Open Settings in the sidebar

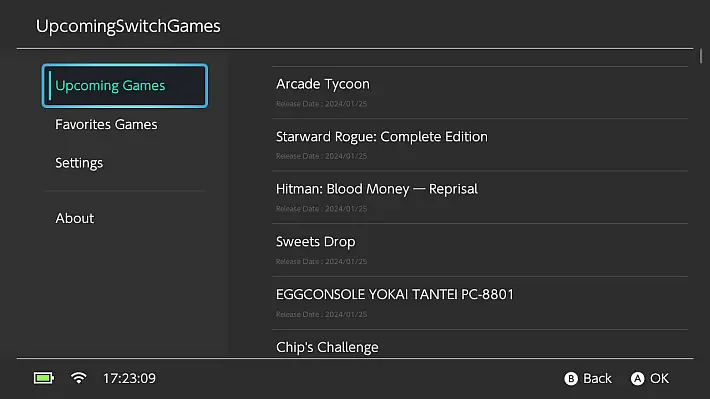(x=125, y=163)
